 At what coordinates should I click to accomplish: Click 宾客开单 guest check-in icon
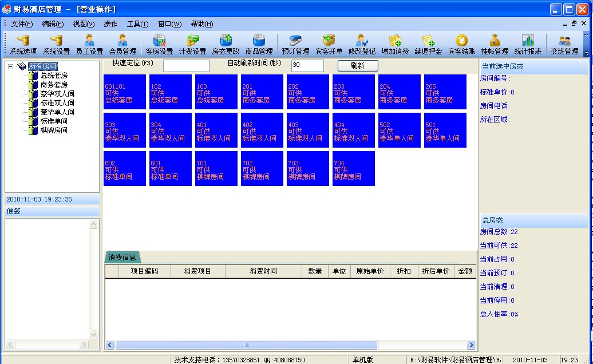(329, 45)
